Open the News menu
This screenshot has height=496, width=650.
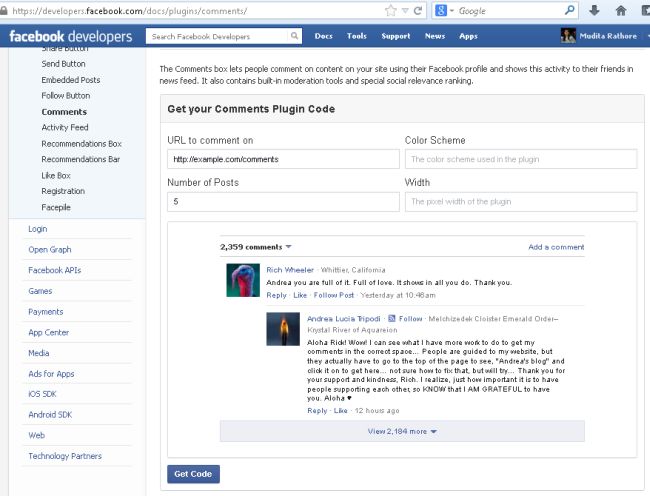[434, 36]
